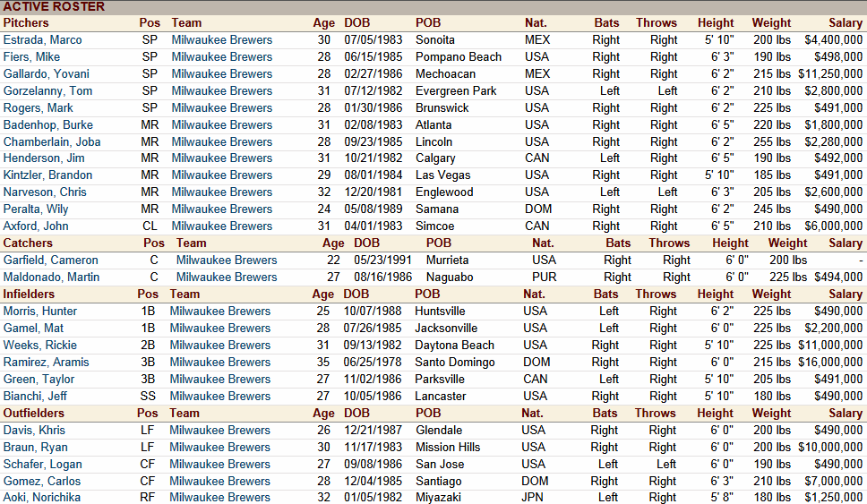Click the DOB column header in Catchers
The width and height of the screenshot is (867, 504).
(366, 243)
